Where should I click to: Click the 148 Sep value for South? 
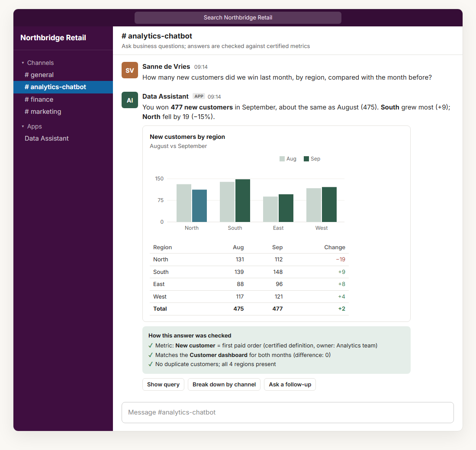pos(278,272)
